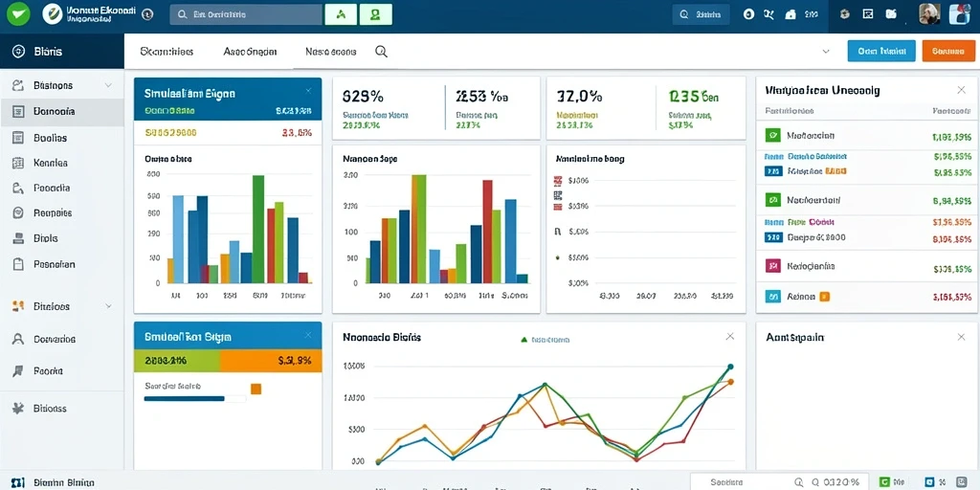This screenshot has width=980, height=490.
Task: Click the tallest green bar in first bar chart
Action: [x=258, y=229]
